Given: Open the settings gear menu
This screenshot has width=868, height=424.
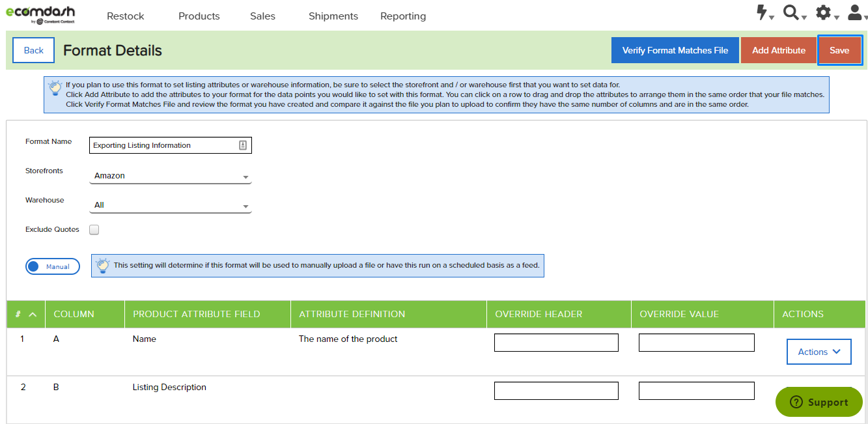Looking at the screenshot, I should (826, 14).
